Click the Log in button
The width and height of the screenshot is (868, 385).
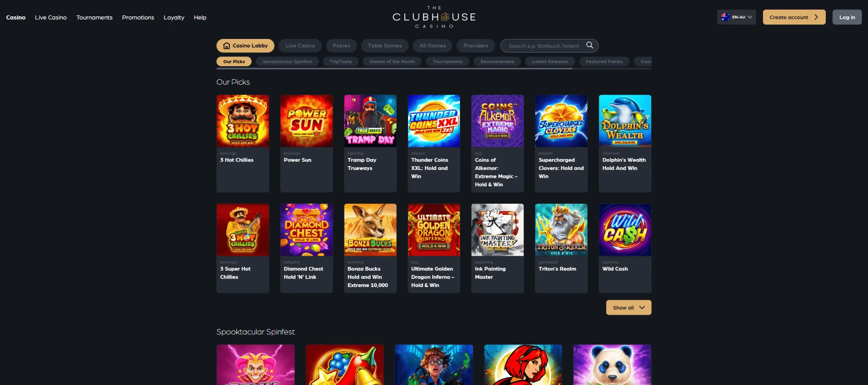(x=847, y=17)
